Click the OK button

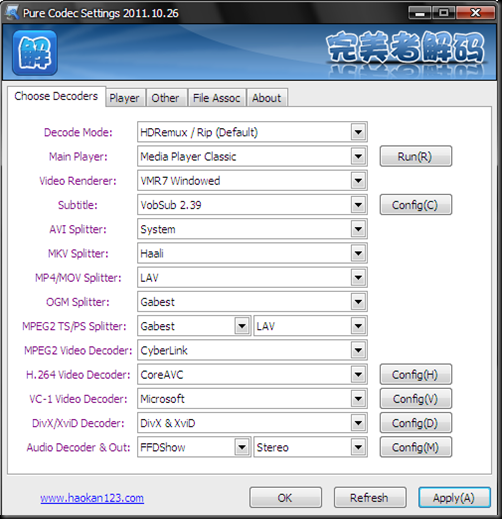pos(285,498)
